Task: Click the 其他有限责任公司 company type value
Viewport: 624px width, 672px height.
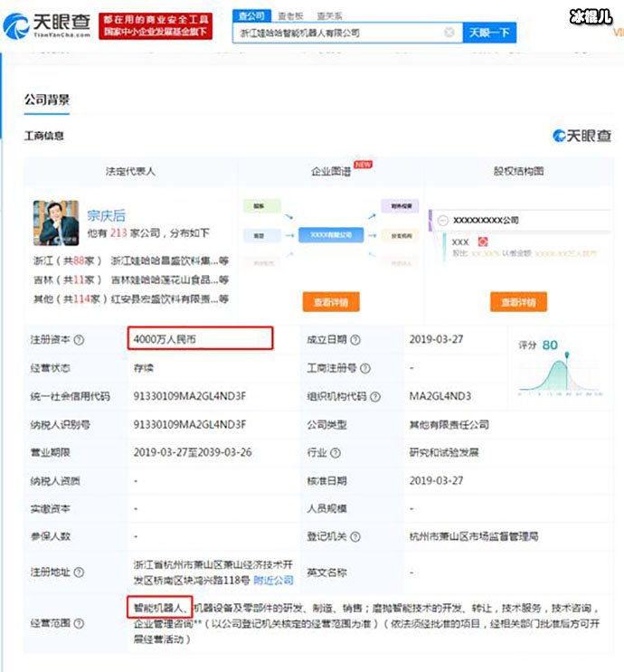Action: pyautogui.click(x=449, y=425)
